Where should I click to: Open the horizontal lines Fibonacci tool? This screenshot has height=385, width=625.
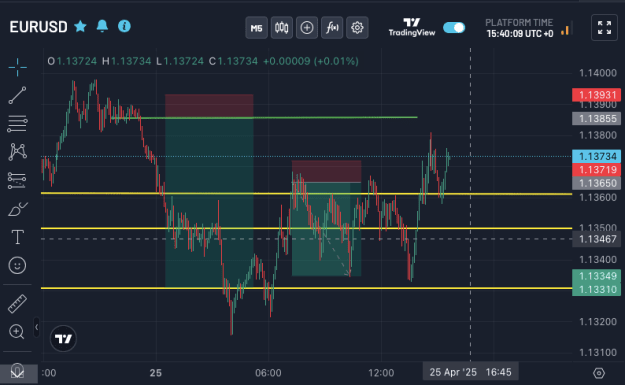pos(18,124)
